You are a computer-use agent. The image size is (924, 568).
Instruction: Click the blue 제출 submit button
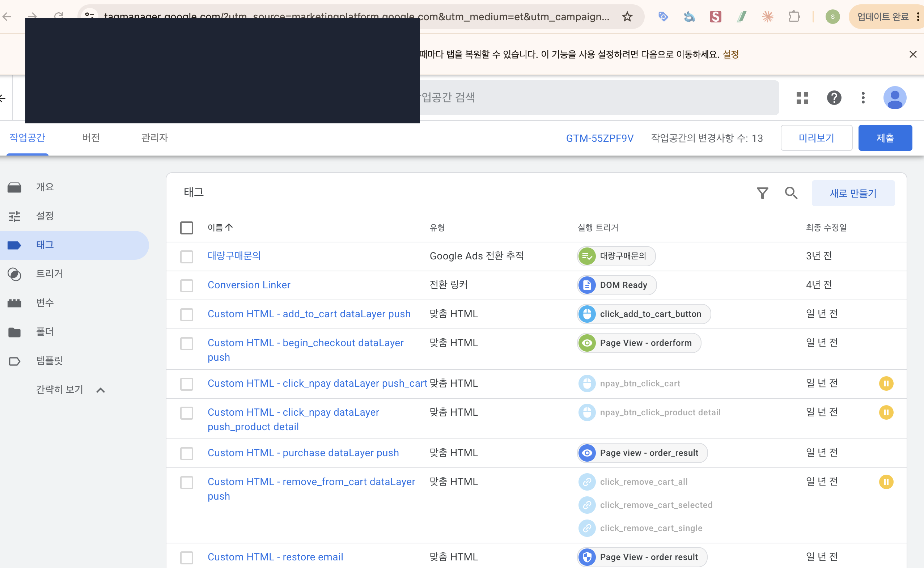[885, 138]
